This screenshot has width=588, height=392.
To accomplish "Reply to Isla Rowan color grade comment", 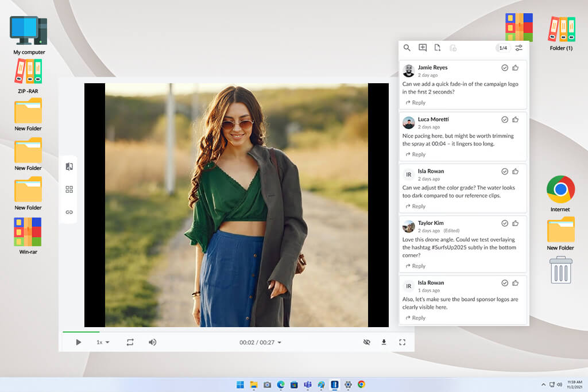I will [x=416, y=207].
